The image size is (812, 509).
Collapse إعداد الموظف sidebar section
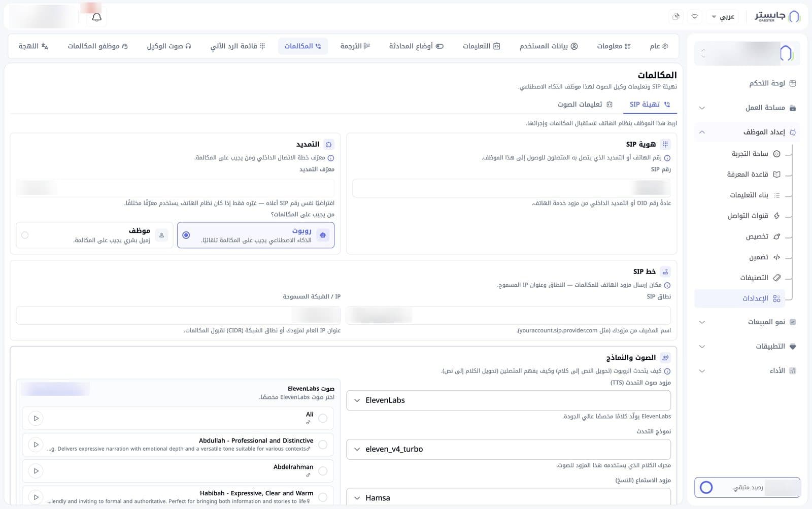(746, 132)
